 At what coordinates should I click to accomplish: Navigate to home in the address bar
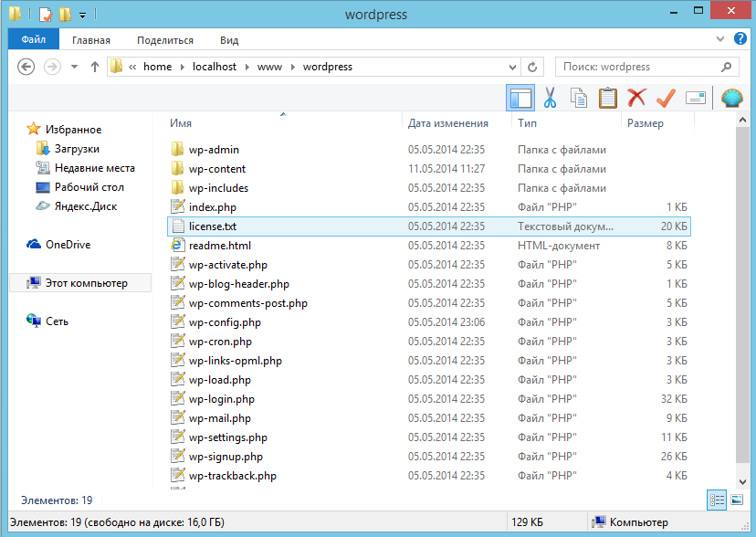[x=157, y=67]
